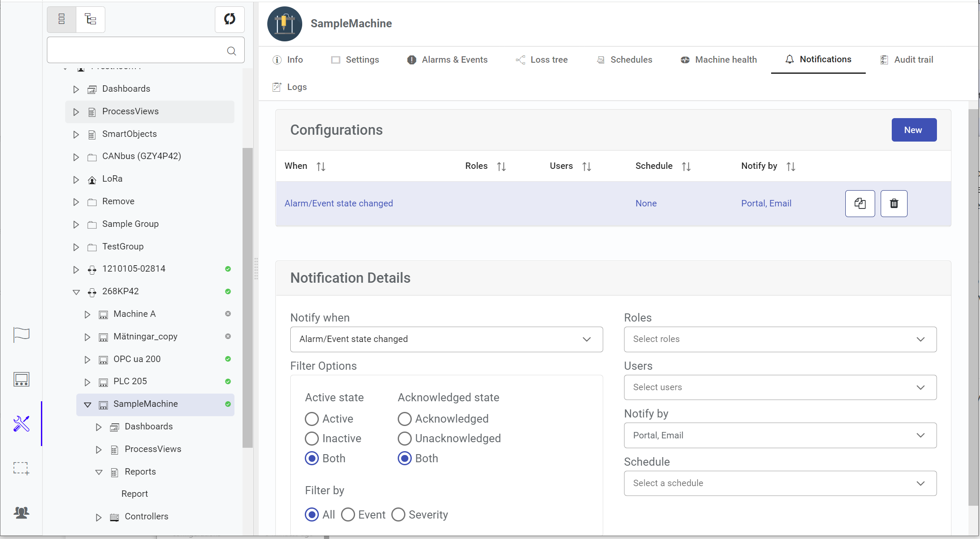Open the flag icon in left sidebar
980x539 pixels.
(x=21, y=335)
